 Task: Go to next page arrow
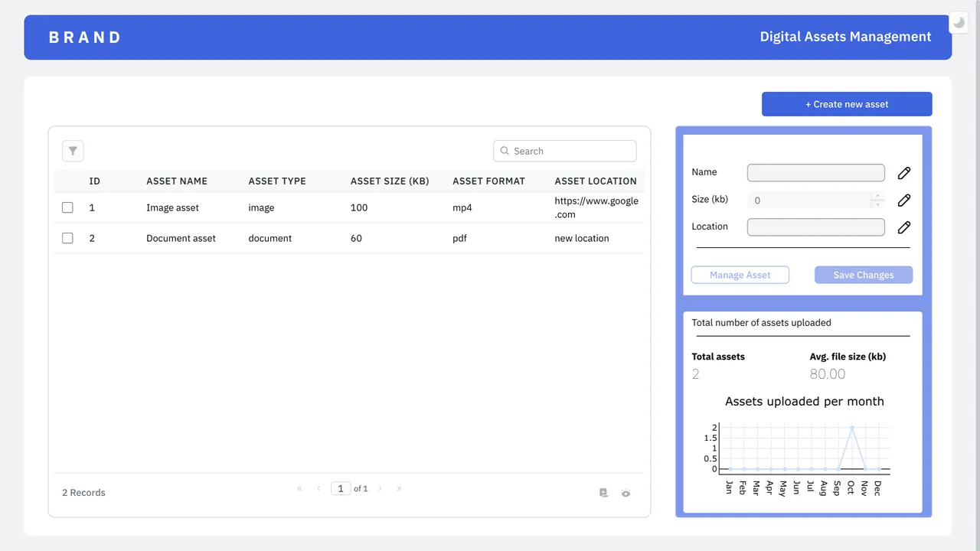click(380, 488)
